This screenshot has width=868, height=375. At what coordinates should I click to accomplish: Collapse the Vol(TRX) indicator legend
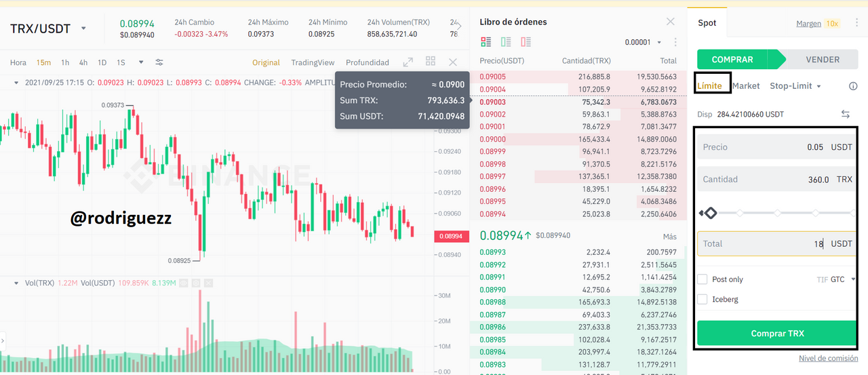(16, 283)
